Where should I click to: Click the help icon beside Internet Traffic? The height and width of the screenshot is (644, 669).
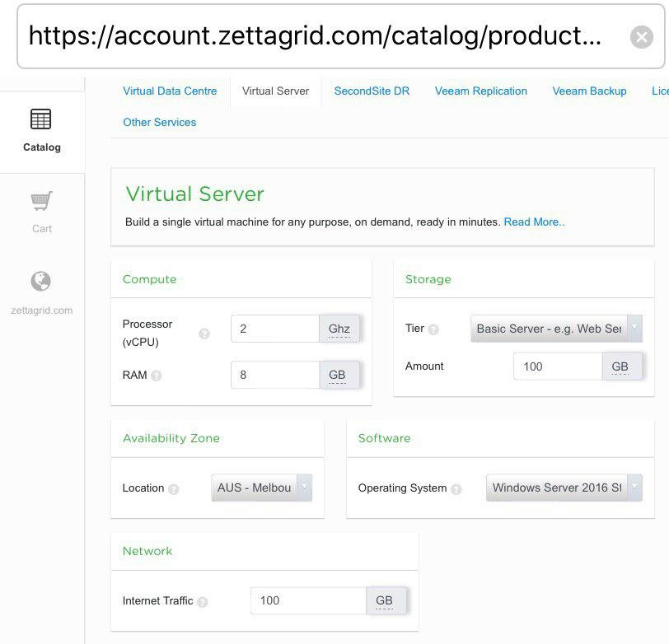click(203, 602)
